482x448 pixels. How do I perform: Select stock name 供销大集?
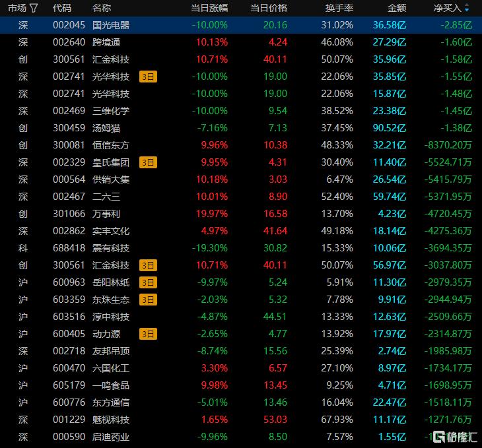coord(111,179)
